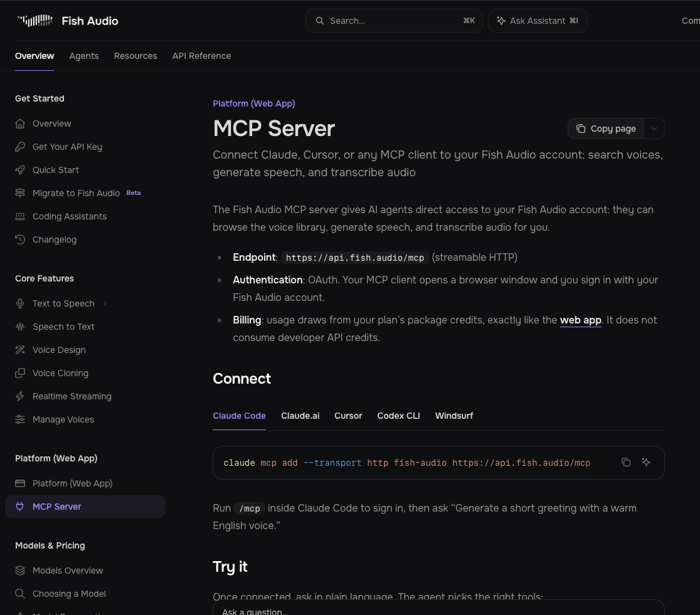Click the Beta badge next to Migrate

pos(134,193)
